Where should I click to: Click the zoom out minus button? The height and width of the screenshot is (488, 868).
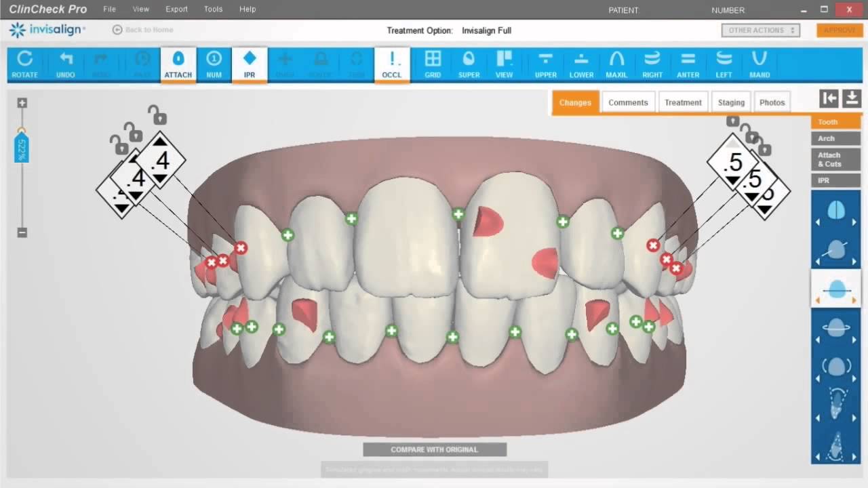[x=22, y=232]
